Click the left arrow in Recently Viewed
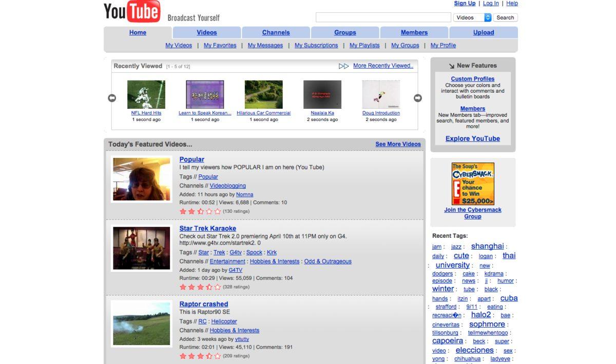This screenshot has height=364, width=616. [112, 98]
